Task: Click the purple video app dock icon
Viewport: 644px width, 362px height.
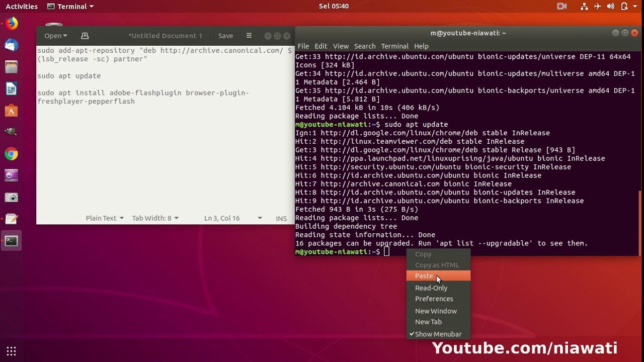Action: [11, 175]
